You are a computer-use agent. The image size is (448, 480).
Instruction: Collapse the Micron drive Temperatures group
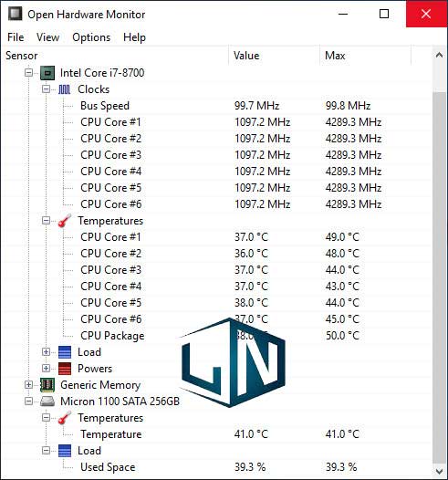coord(46,418)
